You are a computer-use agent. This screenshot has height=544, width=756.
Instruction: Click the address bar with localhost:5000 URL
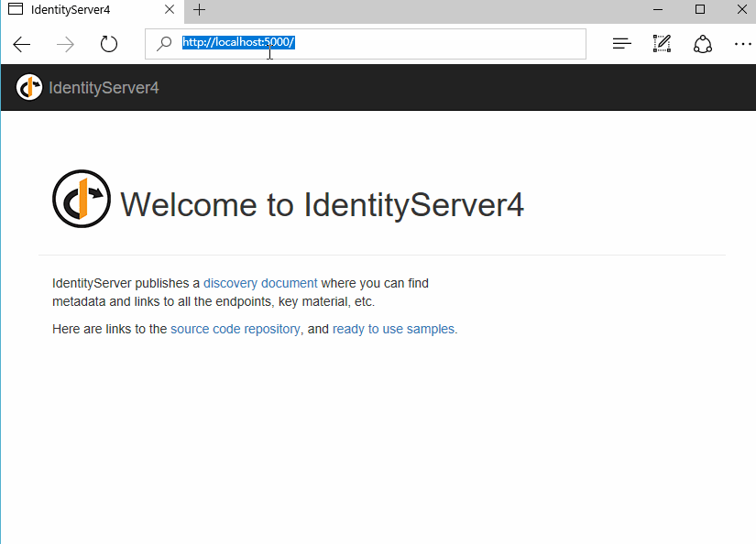coord(366,44)
